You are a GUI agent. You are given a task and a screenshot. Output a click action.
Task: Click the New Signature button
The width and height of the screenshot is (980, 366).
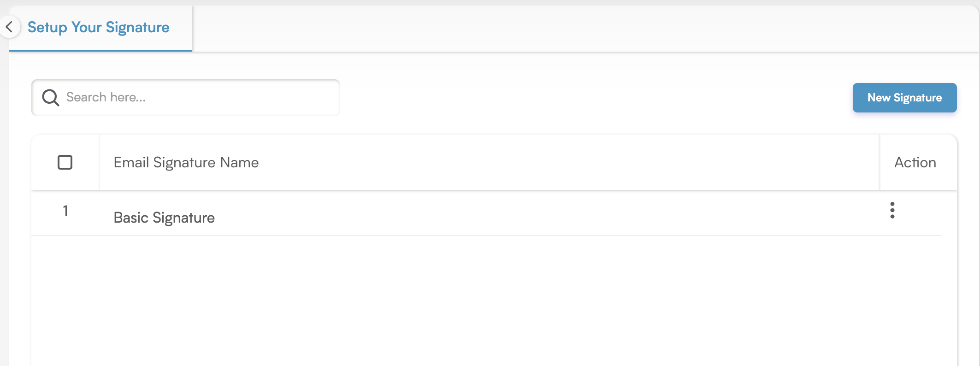click(x=904, y=98)
